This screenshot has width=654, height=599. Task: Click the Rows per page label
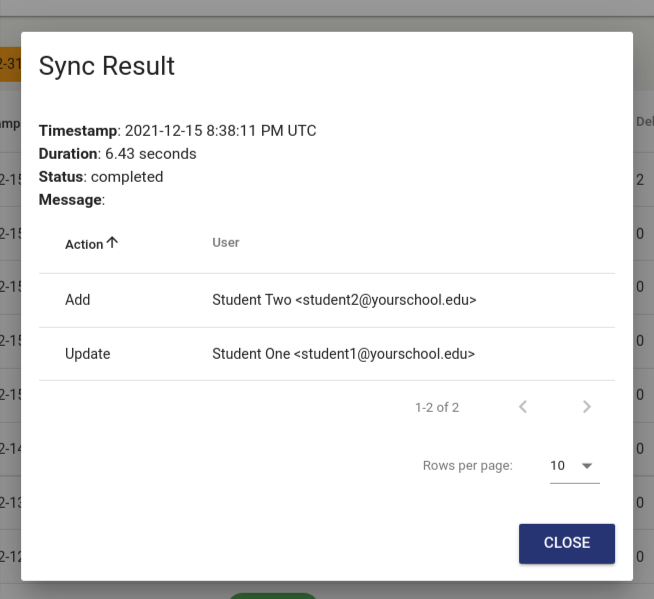click(x=468, y=466)
